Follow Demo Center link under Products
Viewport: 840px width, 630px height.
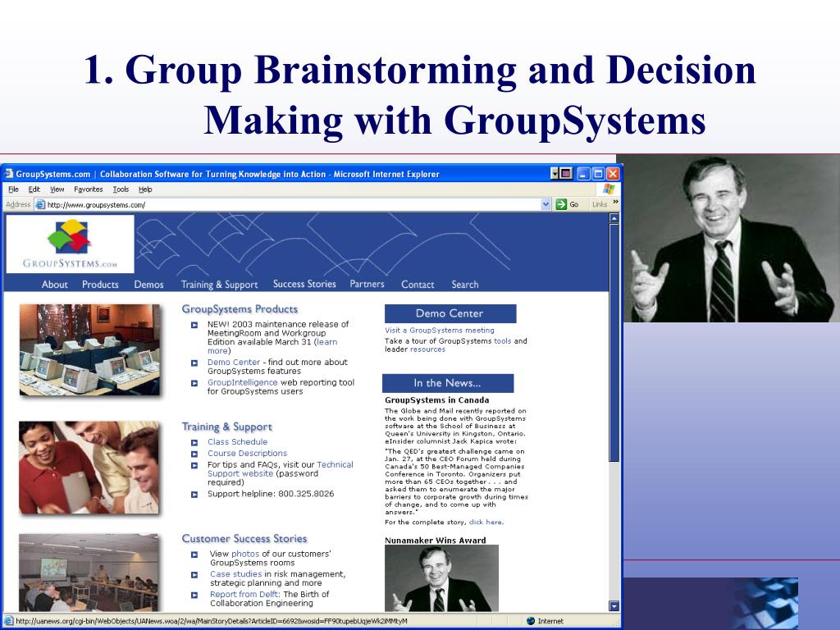[234, 362]
